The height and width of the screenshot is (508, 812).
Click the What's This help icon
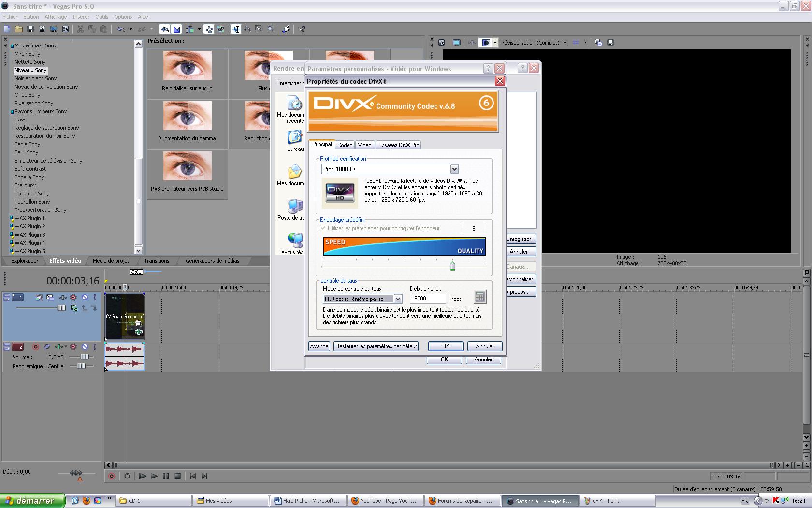[302, 29]
